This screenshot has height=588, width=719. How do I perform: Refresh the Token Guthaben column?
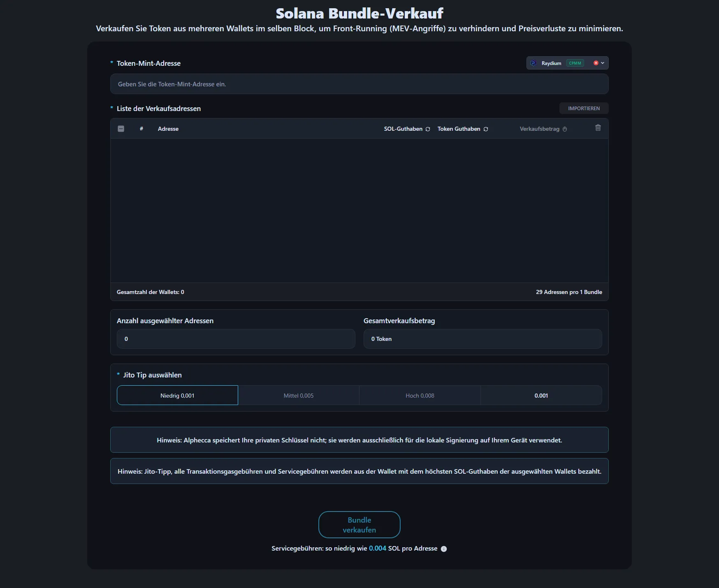487,129
